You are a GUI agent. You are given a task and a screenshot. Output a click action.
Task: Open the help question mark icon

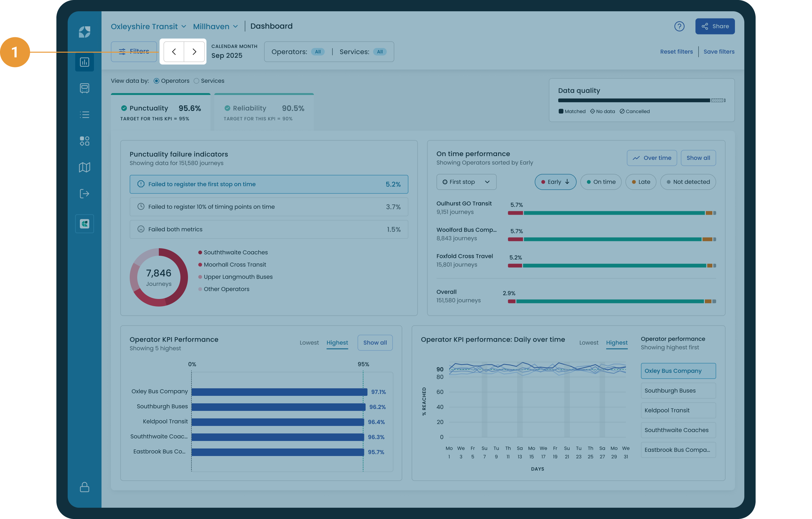(679, 26)
